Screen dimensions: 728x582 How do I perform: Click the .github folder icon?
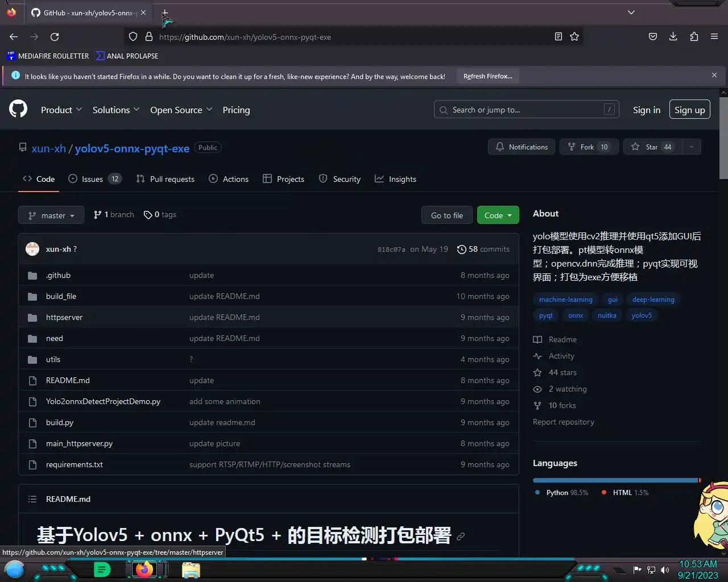(x=32, y=276)
